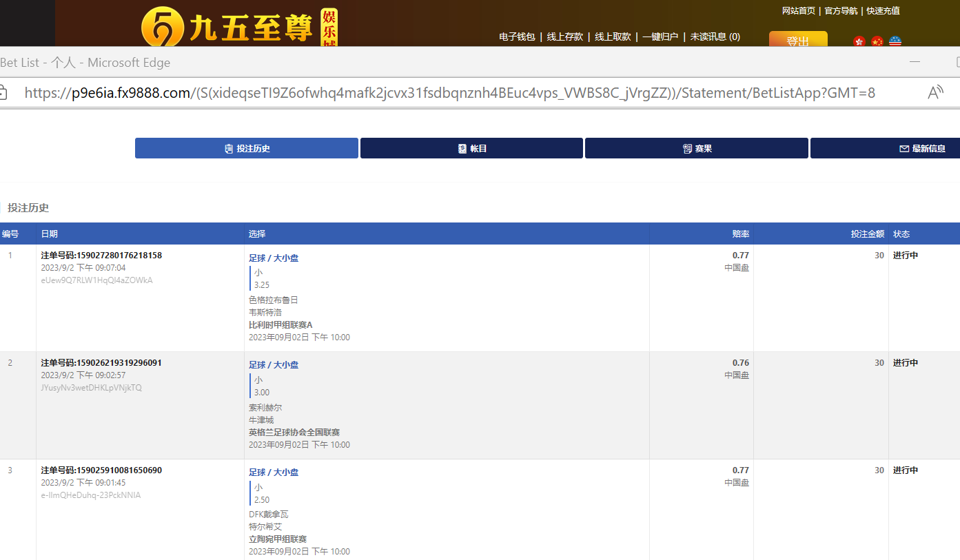Select the US flag language icon
This screenshot has width=960, height=560.
[895, 42]
